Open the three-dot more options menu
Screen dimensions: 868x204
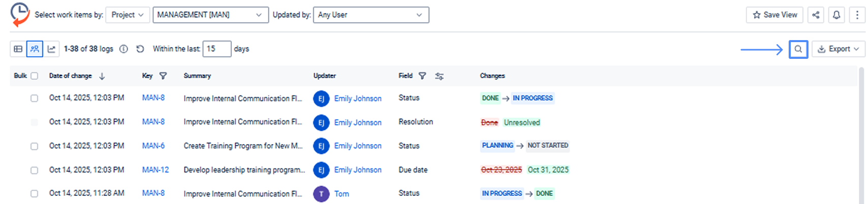[x=857, y=15]
